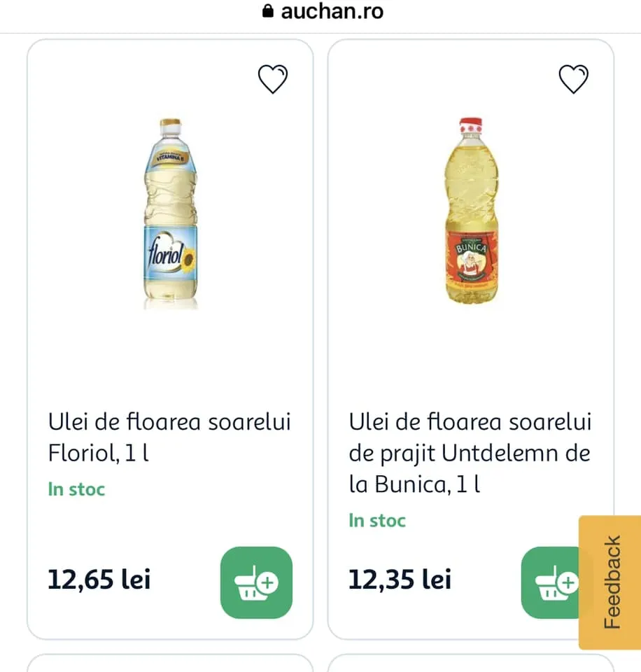Add Untdelemn de la Bunica to basket

[x=551, y=582]
